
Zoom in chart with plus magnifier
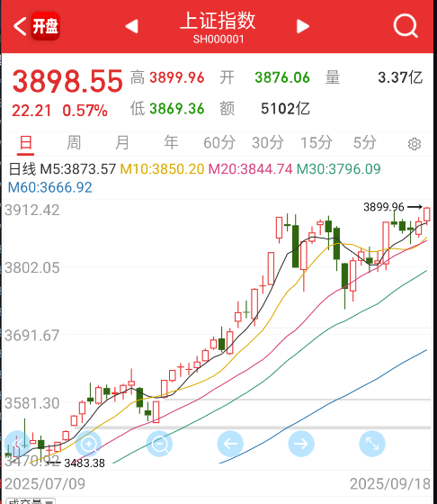[x=88, y=444]
